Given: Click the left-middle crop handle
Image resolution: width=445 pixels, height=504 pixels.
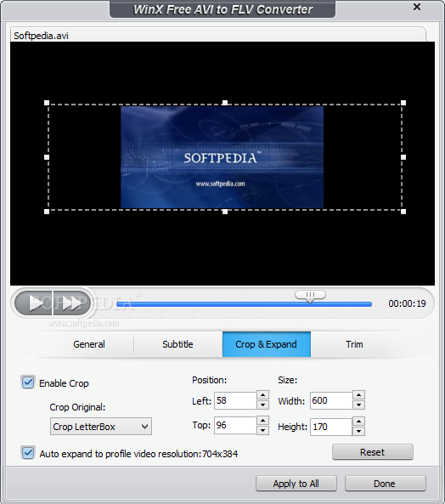Looking at the screenshot, I should point(47,157).
